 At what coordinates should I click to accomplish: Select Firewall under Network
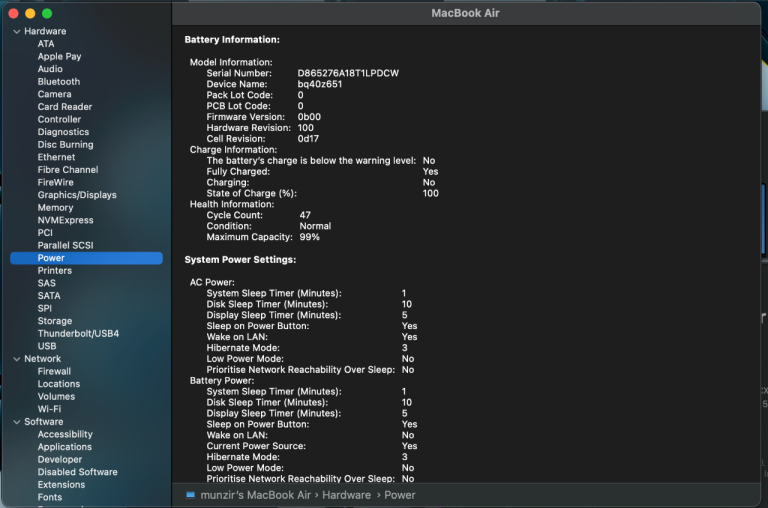click(x=54, y=371)
